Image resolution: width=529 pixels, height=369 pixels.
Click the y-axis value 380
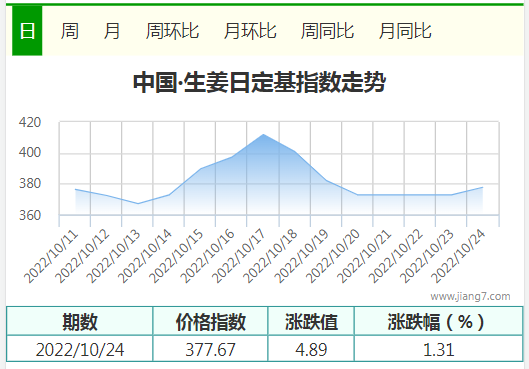(30, 184)
